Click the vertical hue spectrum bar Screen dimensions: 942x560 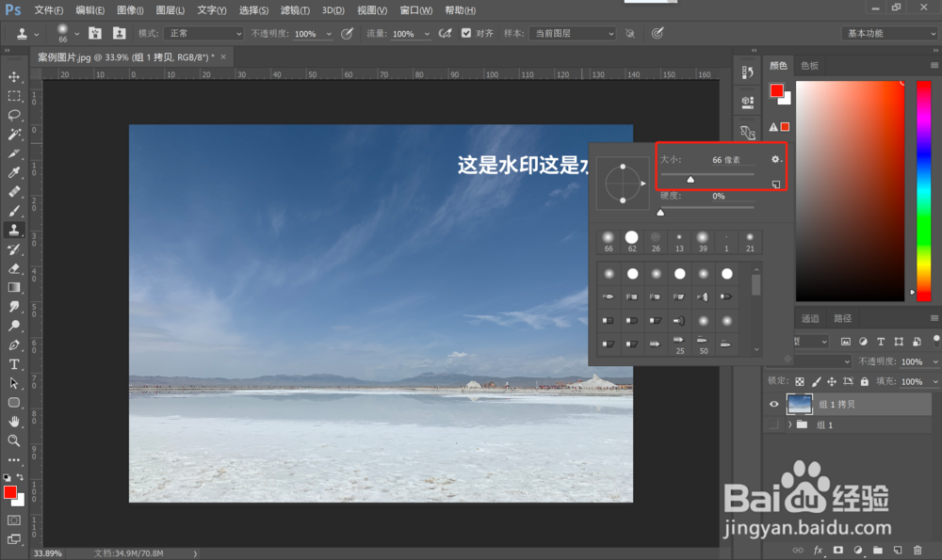coord(923,191)
